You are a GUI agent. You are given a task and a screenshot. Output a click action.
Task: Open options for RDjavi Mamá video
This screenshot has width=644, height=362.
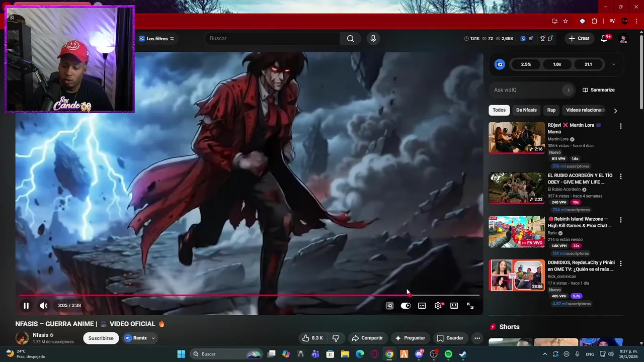pyautogui.click(x=620, y=126)
